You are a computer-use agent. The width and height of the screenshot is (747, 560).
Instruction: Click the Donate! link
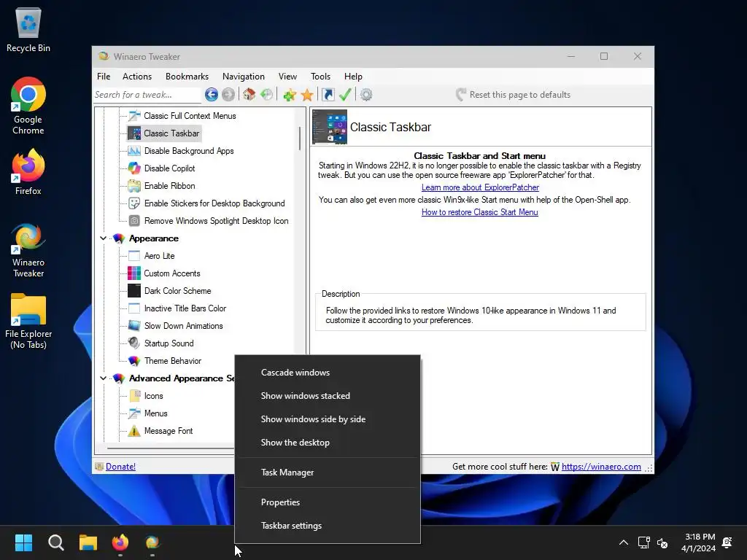[120, 467]
